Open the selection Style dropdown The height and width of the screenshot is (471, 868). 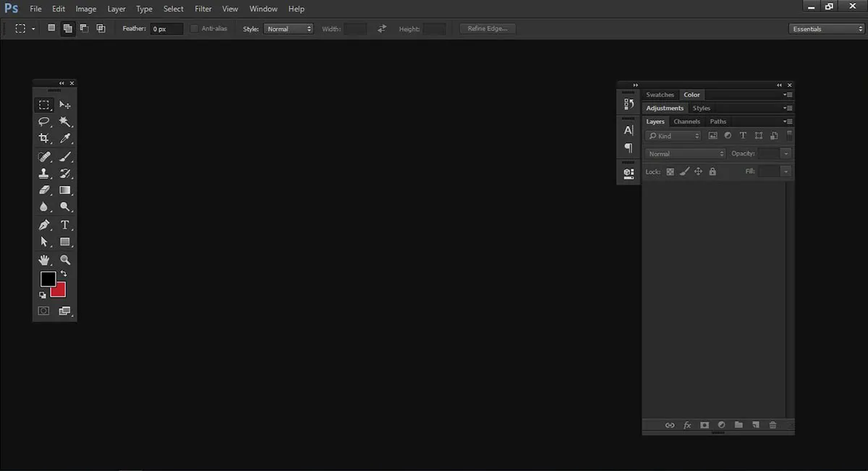click(x=289, y=28)
